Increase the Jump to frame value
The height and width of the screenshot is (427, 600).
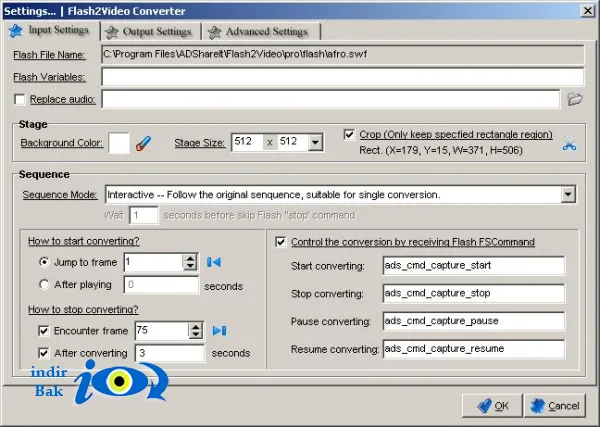(190, 258)
